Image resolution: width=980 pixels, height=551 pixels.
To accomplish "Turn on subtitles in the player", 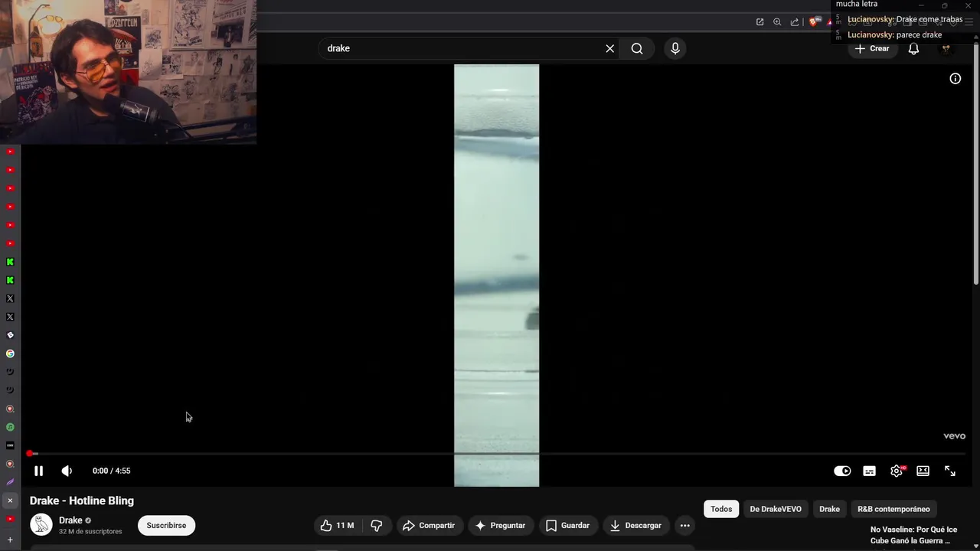I will click(x=869, y=471).
